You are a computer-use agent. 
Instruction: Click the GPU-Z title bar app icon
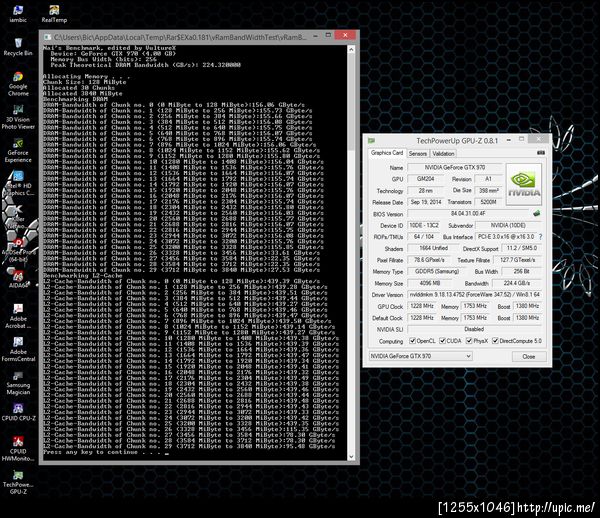pos(371,140)
